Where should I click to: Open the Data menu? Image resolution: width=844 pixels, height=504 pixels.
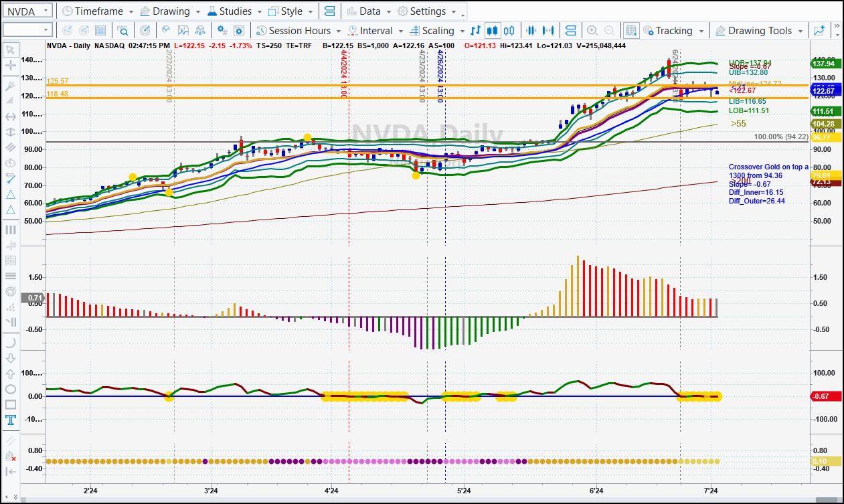tap(369, 11)
